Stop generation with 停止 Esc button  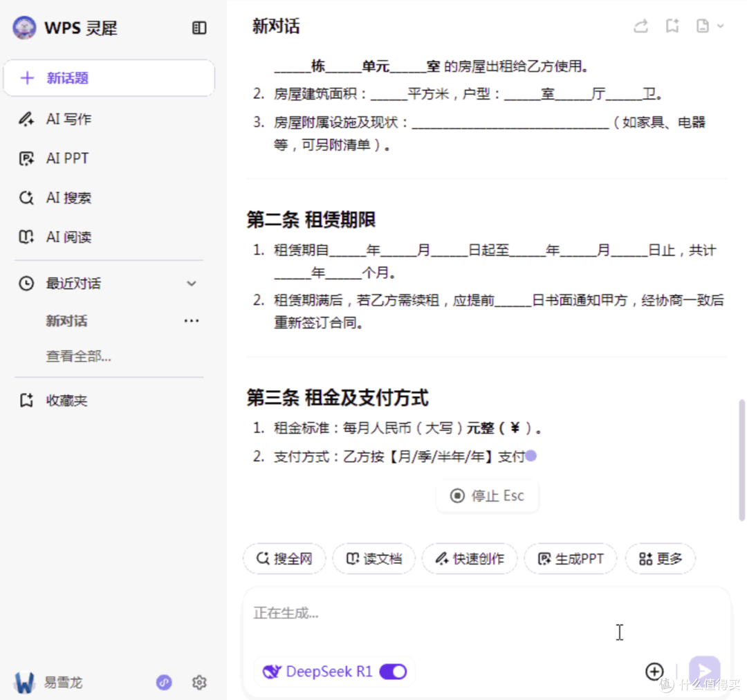pyautogui.click(x=488, y=496)
